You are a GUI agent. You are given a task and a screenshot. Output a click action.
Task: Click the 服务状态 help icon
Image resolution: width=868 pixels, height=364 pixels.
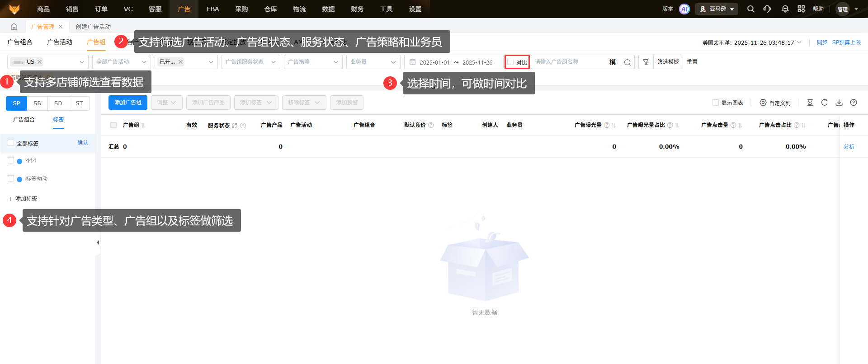(243, 126)
